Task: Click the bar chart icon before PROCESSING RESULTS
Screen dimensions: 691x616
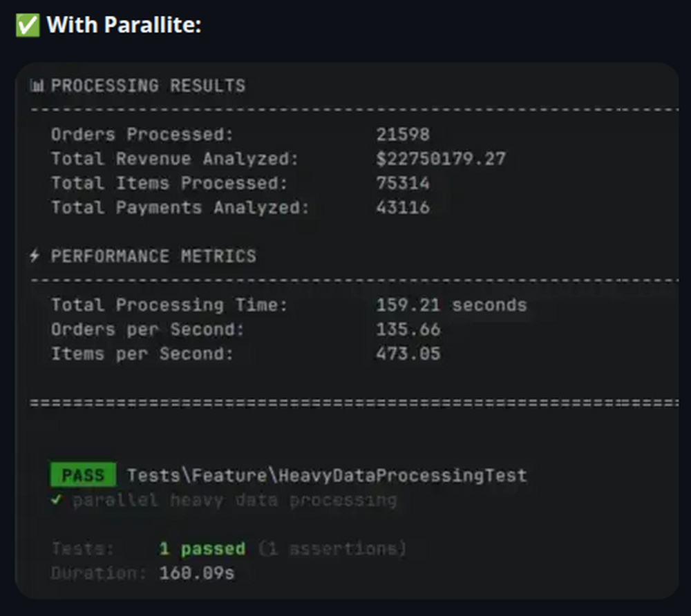Action: point(37,86)
